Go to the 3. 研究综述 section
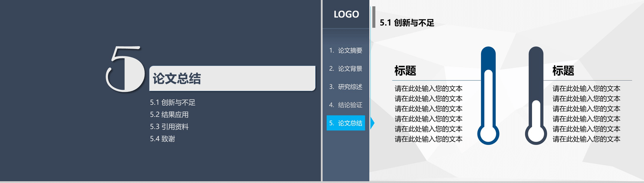The height and width of the screenshot is (183, 644). pos(346,87)
